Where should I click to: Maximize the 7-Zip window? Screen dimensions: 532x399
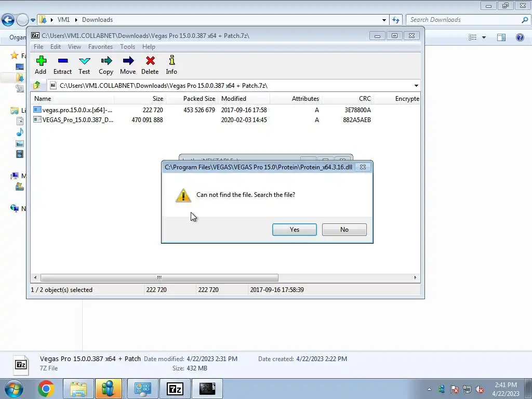pos(394,36)
